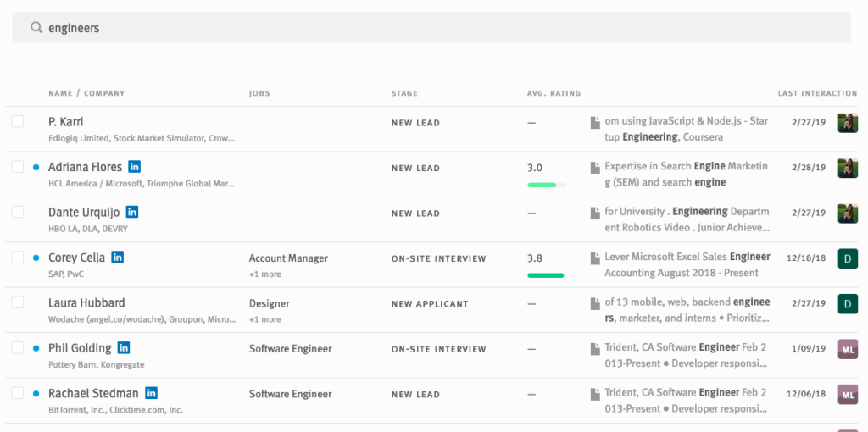
Task: Click the search magnifier icon
Action: tap(36, 27)
